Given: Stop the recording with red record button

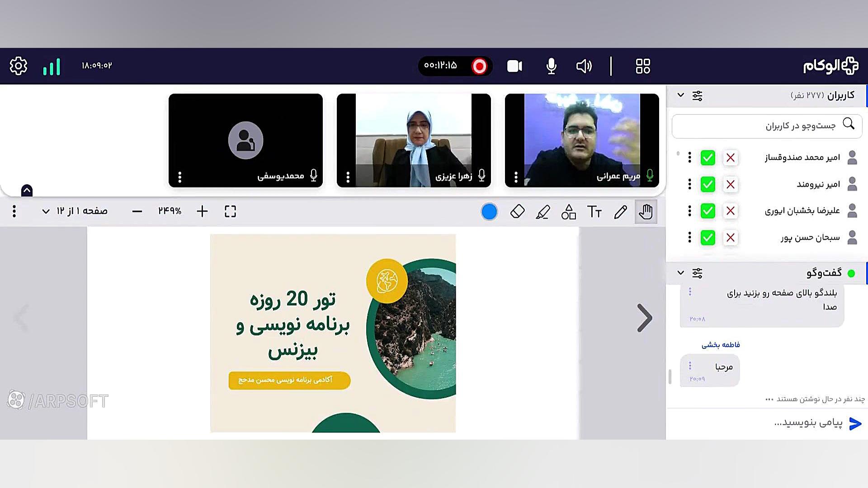Looking at the screenshot, I should pyautogui.click(x=479, y=66).
